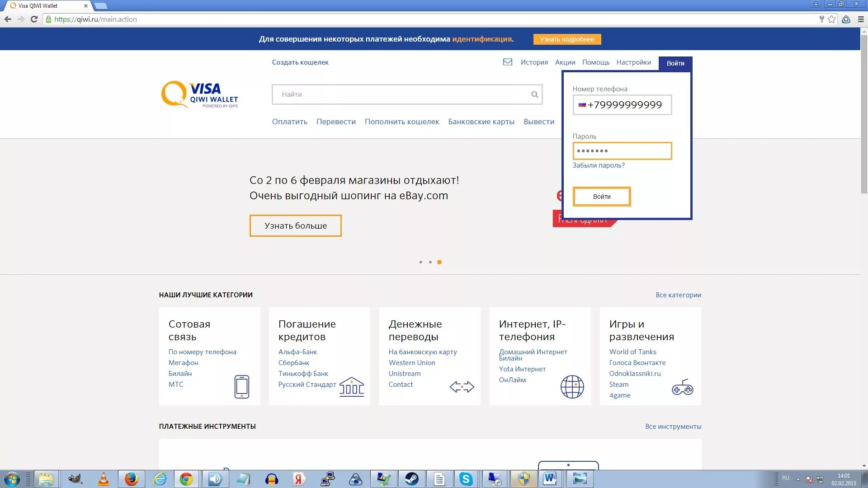Image resolution: width=868 pixels, height=488 pixels.
Task: Open the Банковские карты menu
Action: pos(481,122)
